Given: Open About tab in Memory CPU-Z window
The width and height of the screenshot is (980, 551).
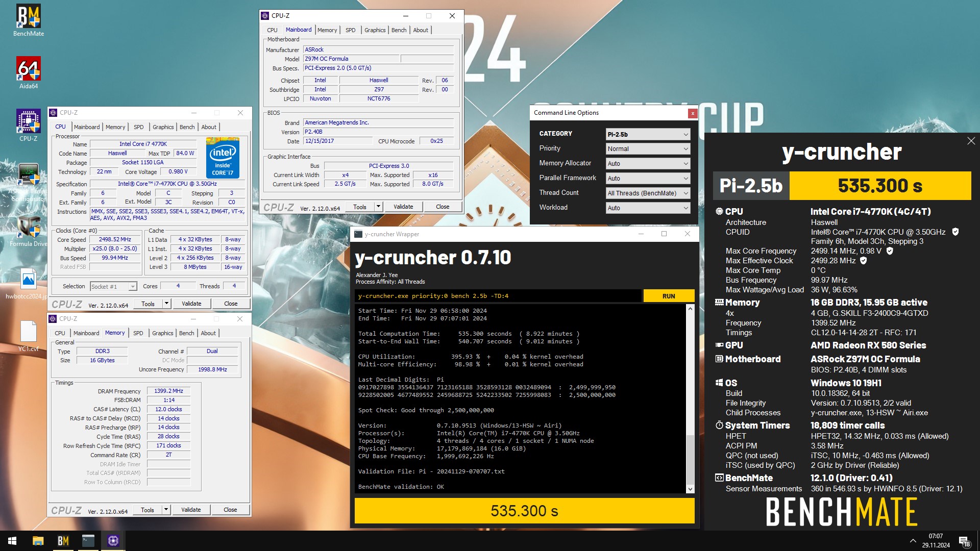Looking at the screenshot, I should pos(208,333).
